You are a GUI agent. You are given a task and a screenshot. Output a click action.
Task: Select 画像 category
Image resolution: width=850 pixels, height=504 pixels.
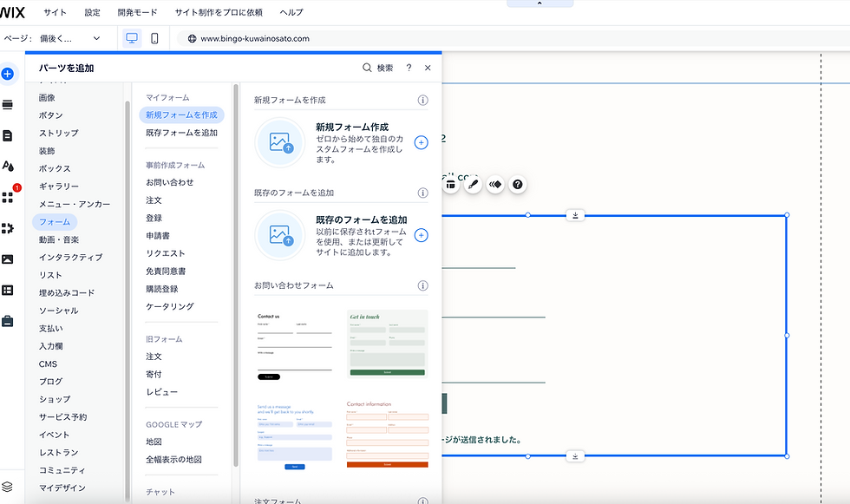(47, 97)
